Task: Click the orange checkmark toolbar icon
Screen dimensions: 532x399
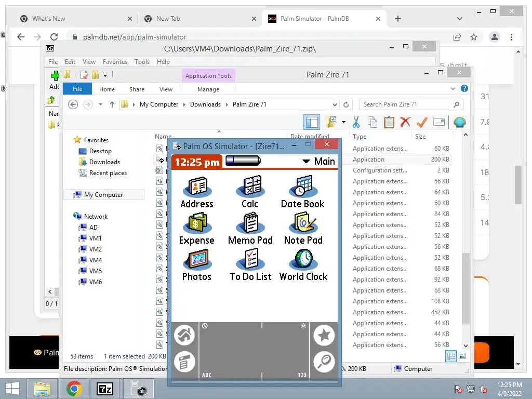Action: tap(422, 122)
